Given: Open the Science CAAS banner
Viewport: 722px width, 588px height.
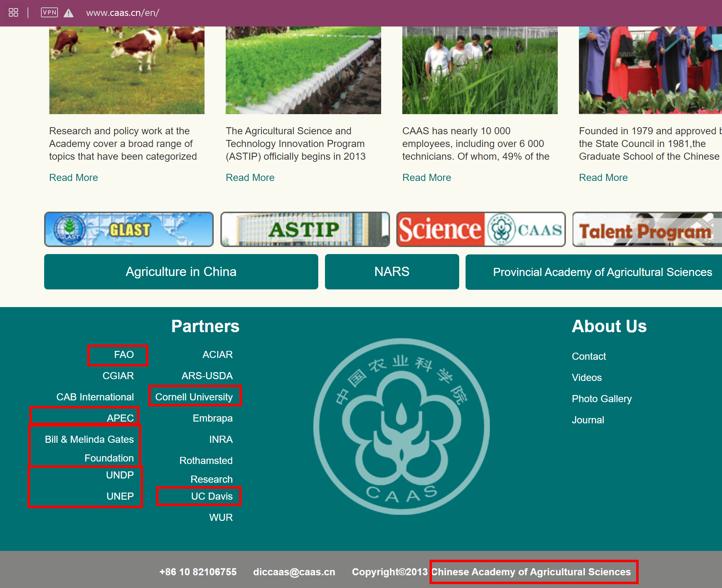Looking at the screenshot, I should tap(481, 229).
